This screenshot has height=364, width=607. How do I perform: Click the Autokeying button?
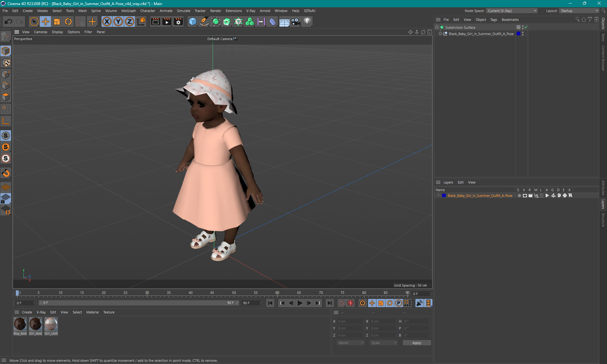click(351, 303)
